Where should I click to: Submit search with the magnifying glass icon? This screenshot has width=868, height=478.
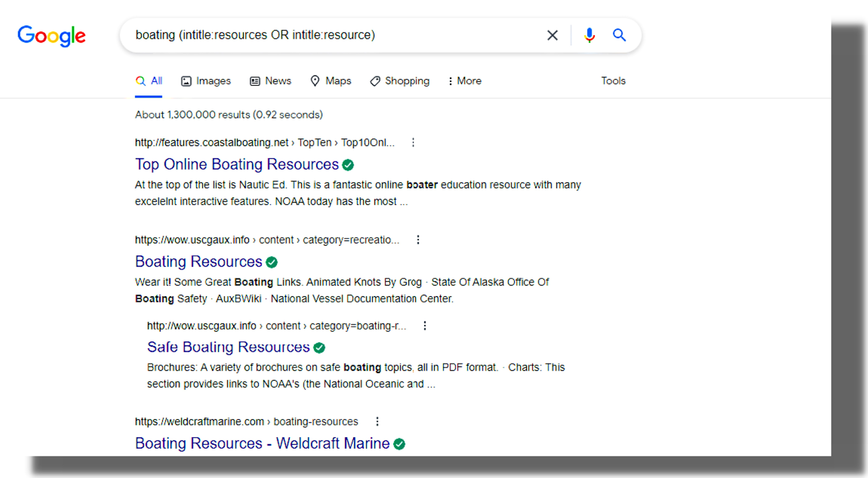(x=619, y=35)
